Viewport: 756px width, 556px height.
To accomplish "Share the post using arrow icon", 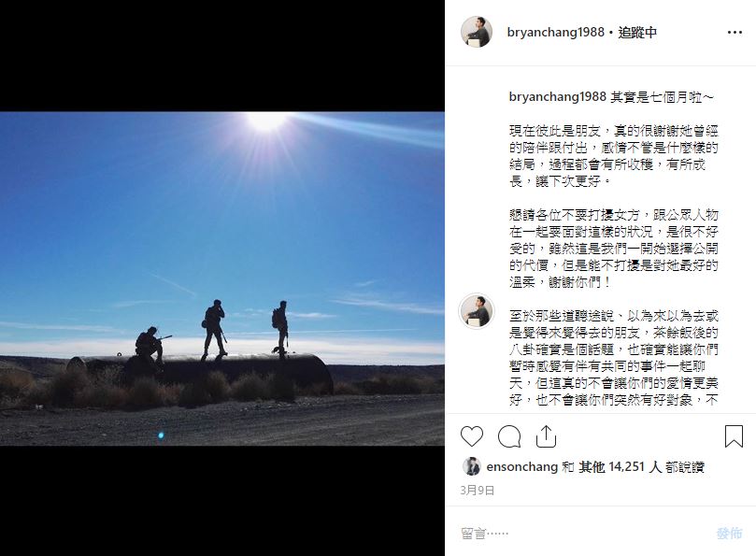I will tap(546, 436).
